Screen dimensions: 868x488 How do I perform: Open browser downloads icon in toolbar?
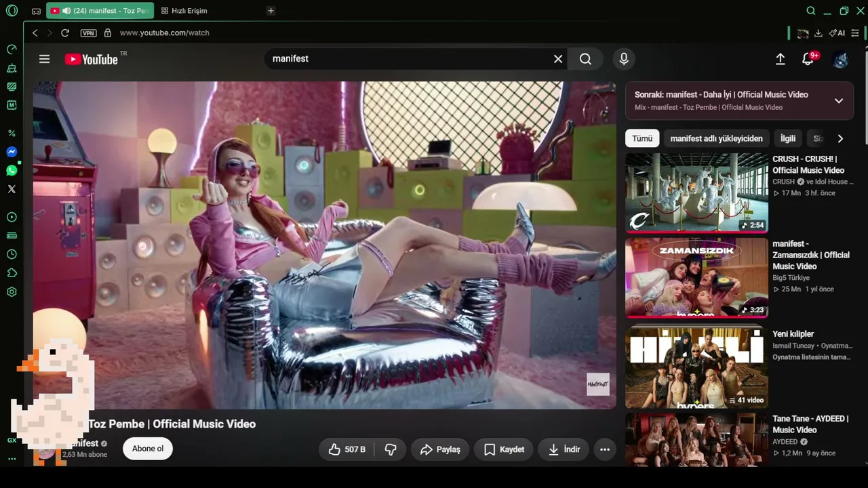click(x=818, y=33)
